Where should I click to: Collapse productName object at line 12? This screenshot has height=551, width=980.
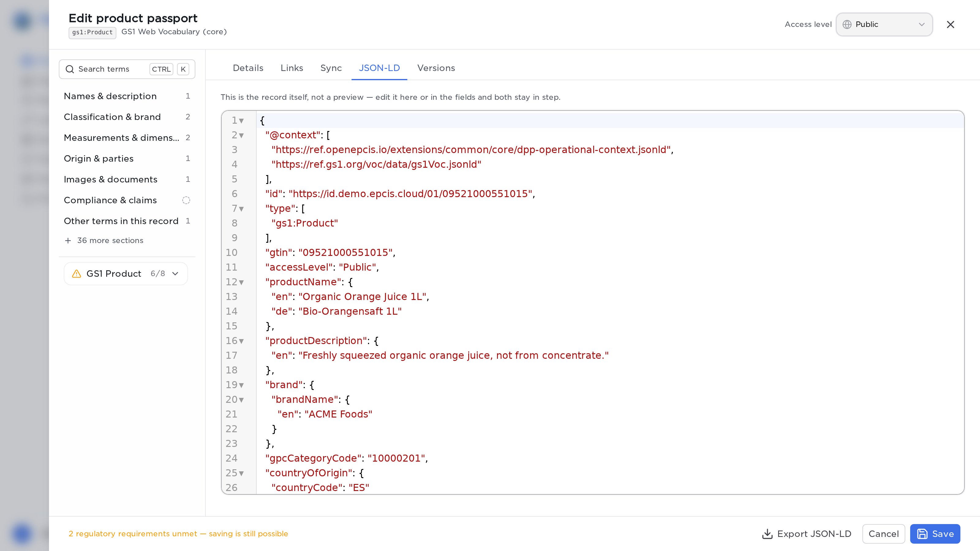tap(241, 282)
